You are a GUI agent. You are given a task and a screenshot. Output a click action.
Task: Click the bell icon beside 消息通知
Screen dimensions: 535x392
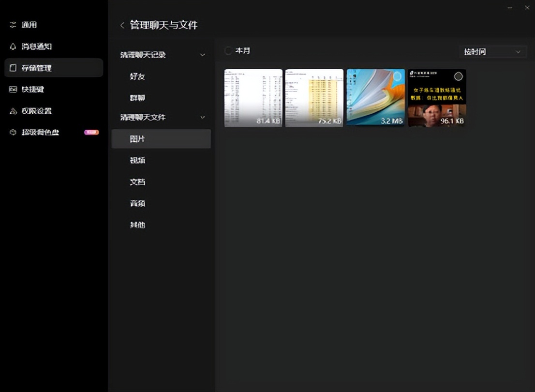[x=13, y=46]
